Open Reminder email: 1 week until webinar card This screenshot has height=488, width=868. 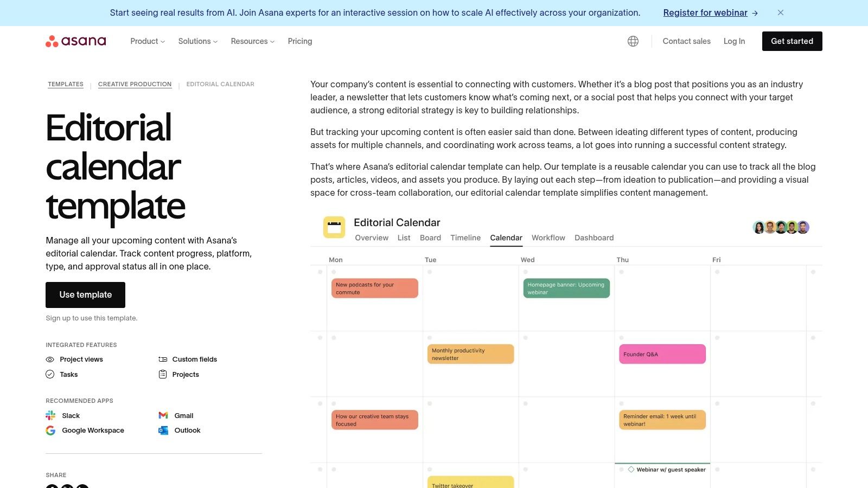coord(662,420)
